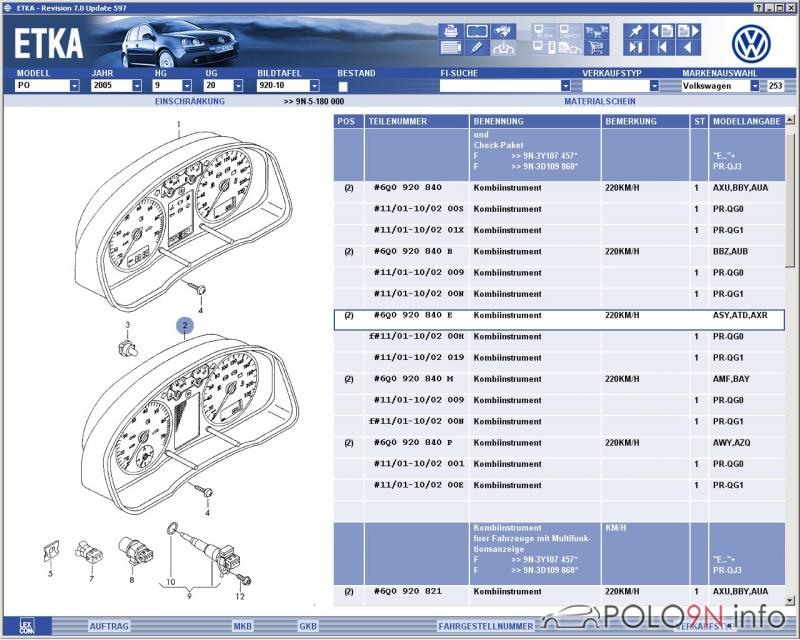Click the MODELL field showing PO
Viewport: 800px width, 640px height.
point(42,86)
